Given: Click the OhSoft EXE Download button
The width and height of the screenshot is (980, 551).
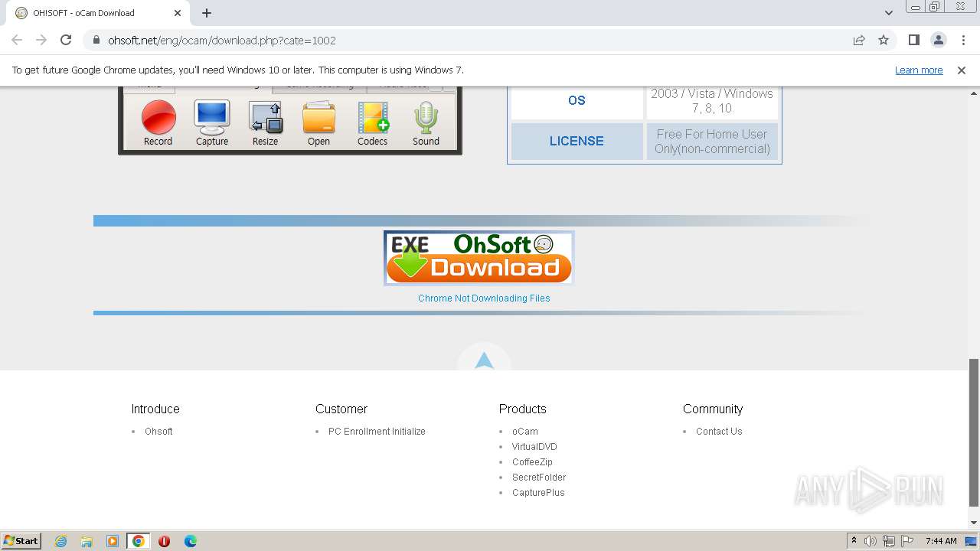Looking at the screenshot, I should (479, 258).
